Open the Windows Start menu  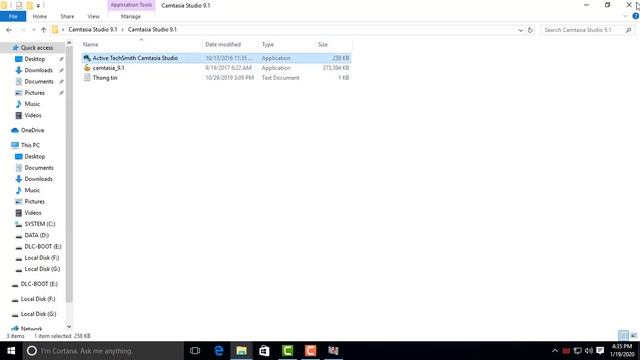coord(11,351)
